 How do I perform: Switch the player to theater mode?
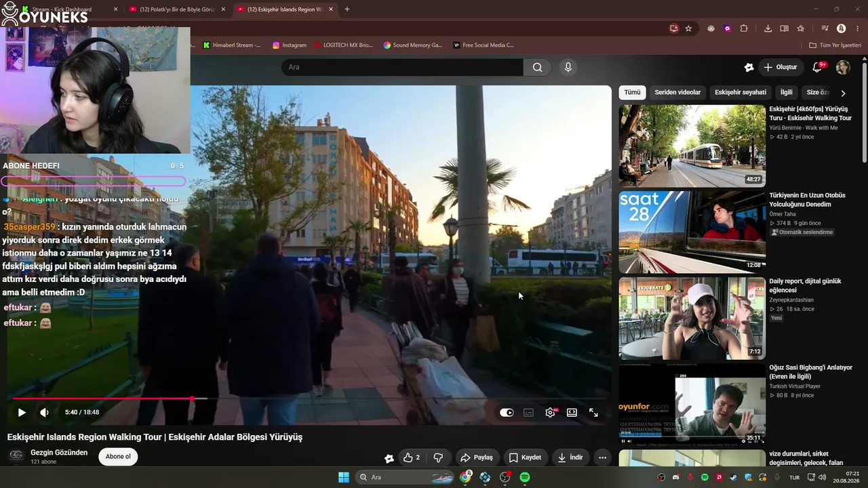[x=572, y=412]
